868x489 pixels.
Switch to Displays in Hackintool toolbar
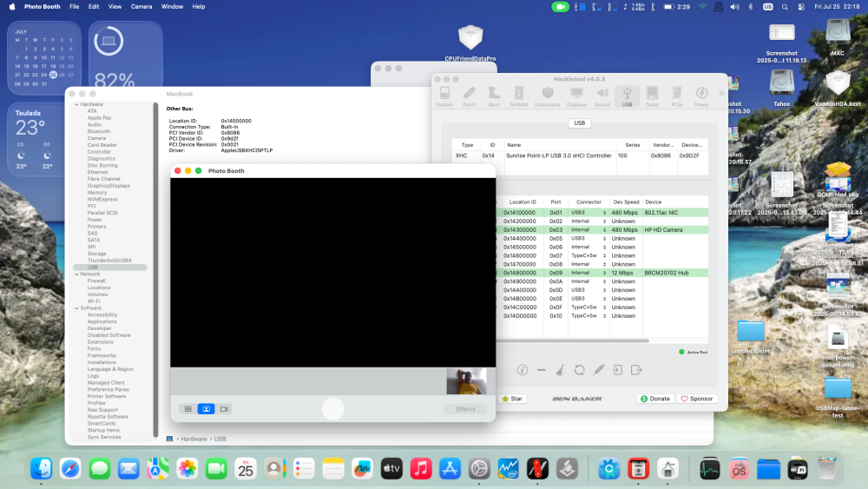point(576,97)
